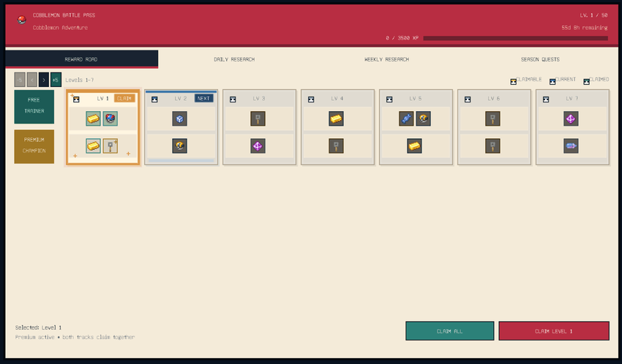The image size is (622, 364).
Task: Click the chest status icon on LV 7 card
Action: (x=546, y=99)
